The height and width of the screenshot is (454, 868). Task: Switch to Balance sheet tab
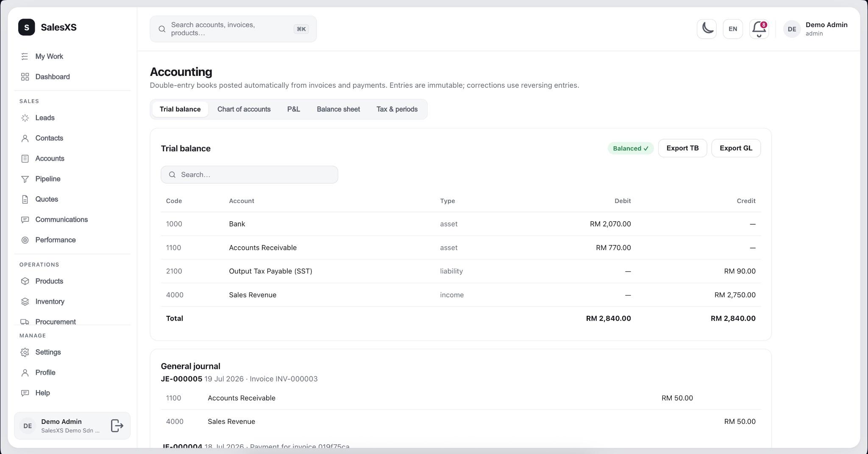[x=338, y=109]
